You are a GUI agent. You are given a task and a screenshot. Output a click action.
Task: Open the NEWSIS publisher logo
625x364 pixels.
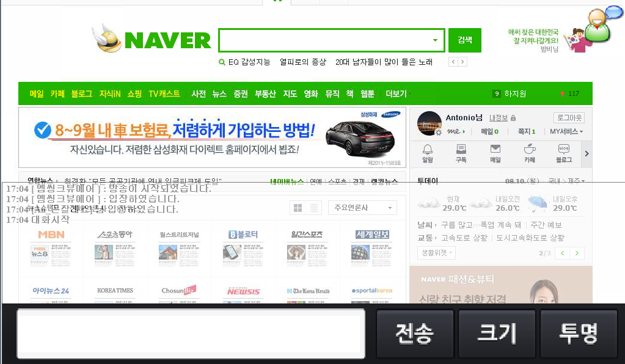243,291
